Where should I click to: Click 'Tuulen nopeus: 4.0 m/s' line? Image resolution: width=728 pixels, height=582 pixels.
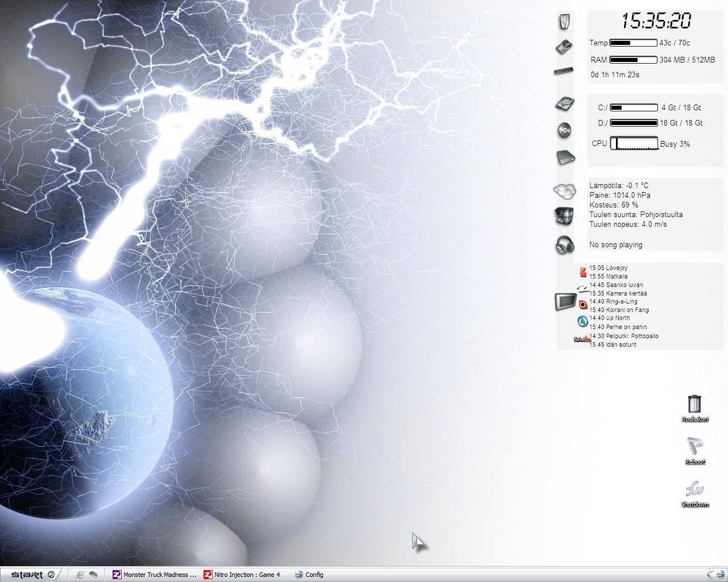(628, 224)
